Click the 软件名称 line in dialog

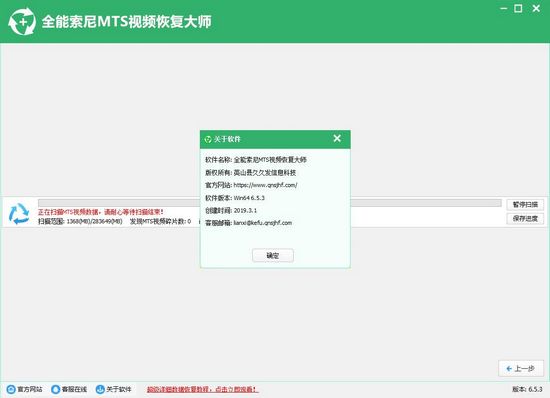pyautogui.click(x=256, y=160)
